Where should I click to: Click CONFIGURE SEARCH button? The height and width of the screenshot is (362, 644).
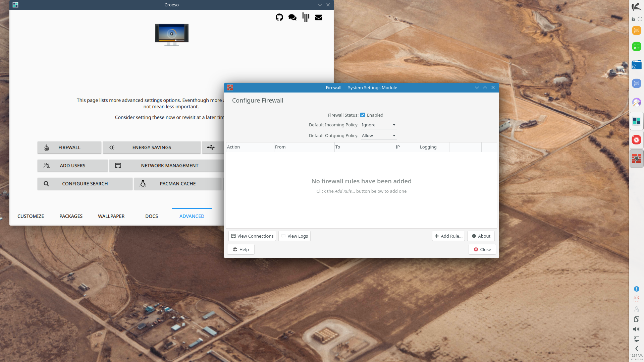[85, 184]
